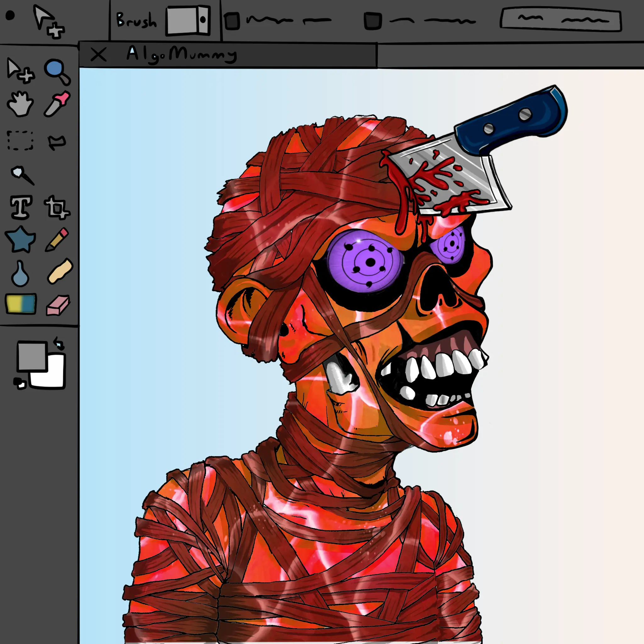
Task: Open the foreground gray color swatch
Action: tap(32, 356)
